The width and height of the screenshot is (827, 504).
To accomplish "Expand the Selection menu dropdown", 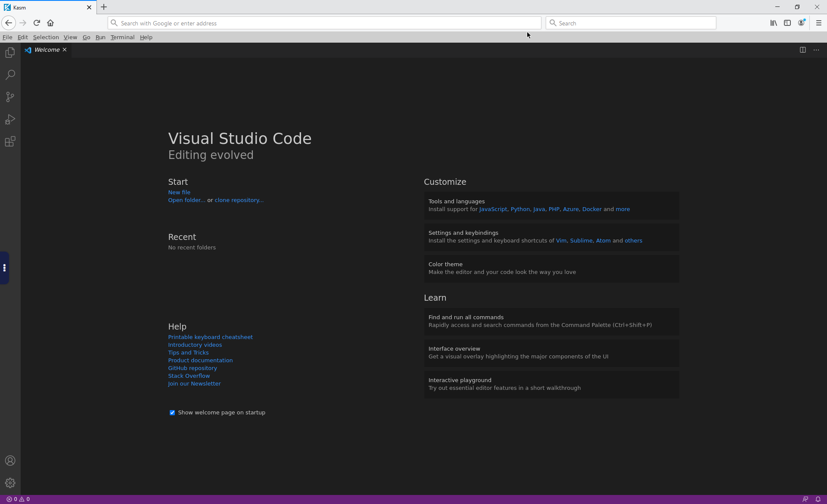I will (46, 37).
